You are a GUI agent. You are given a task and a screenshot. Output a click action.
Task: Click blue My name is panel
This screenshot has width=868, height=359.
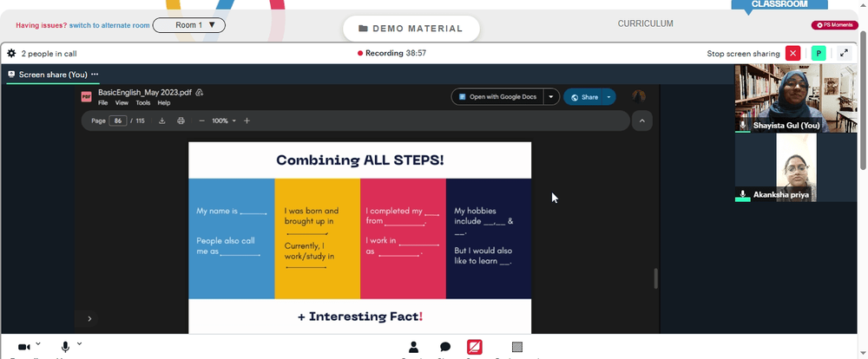tap(232, 238)
